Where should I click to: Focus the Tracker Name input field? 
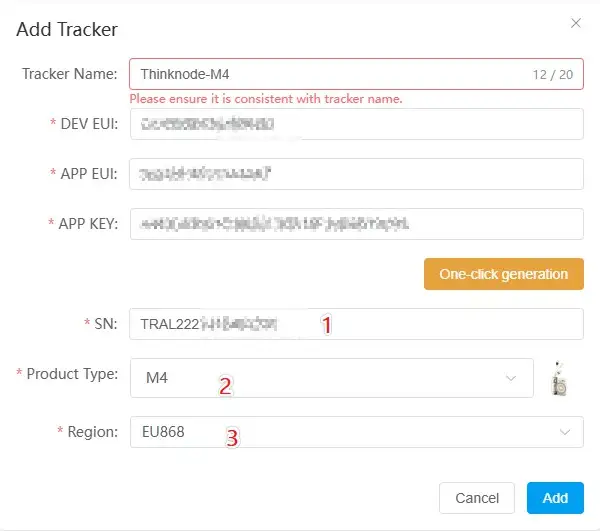point(330,74)
